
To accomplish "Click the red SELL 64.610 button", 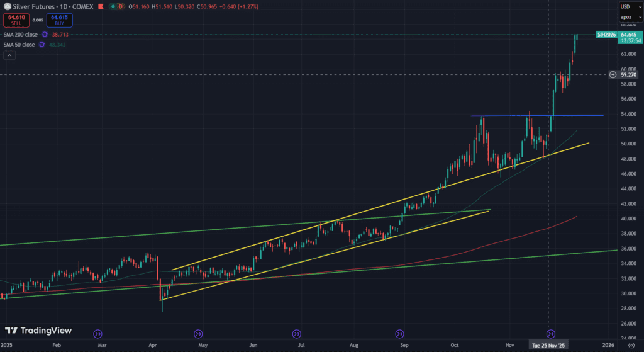I will (16, 20).
